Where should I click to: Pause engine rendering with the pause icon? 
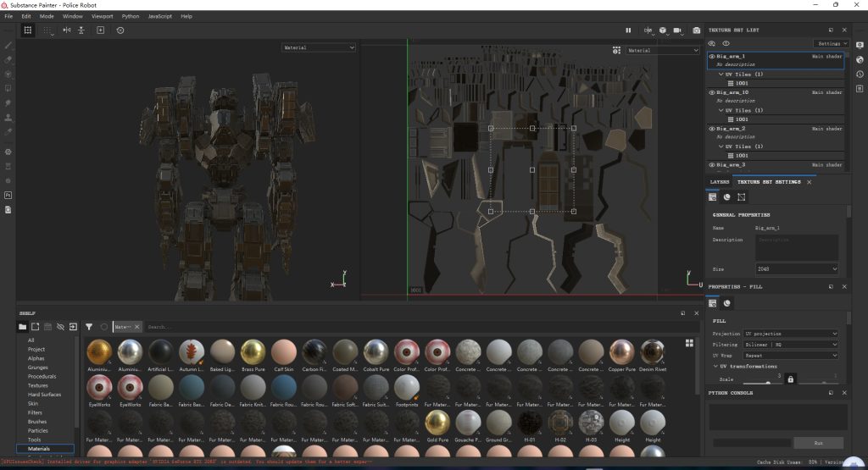(x=628, y=30)
